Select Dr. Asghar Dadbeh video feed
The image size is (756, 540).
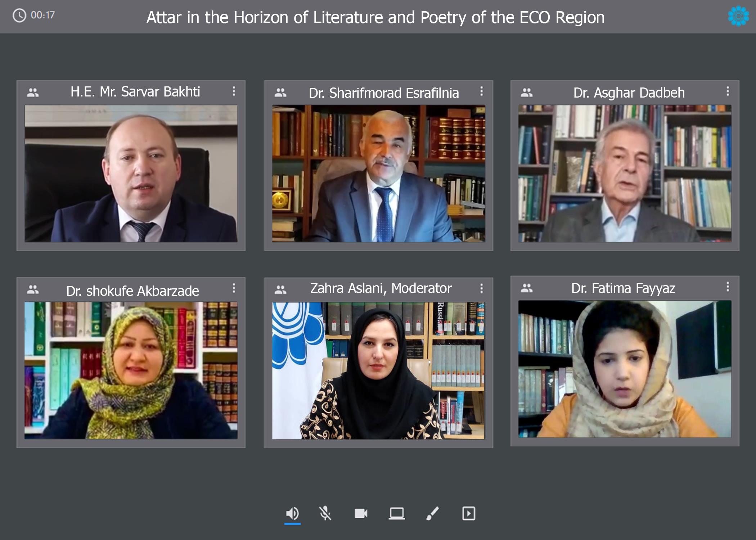[625, 174]
